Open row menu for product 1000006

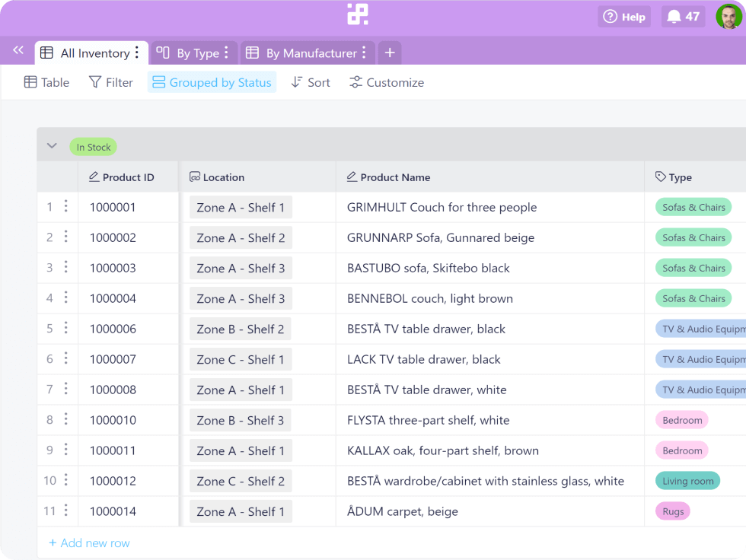[x=66, y=328]
